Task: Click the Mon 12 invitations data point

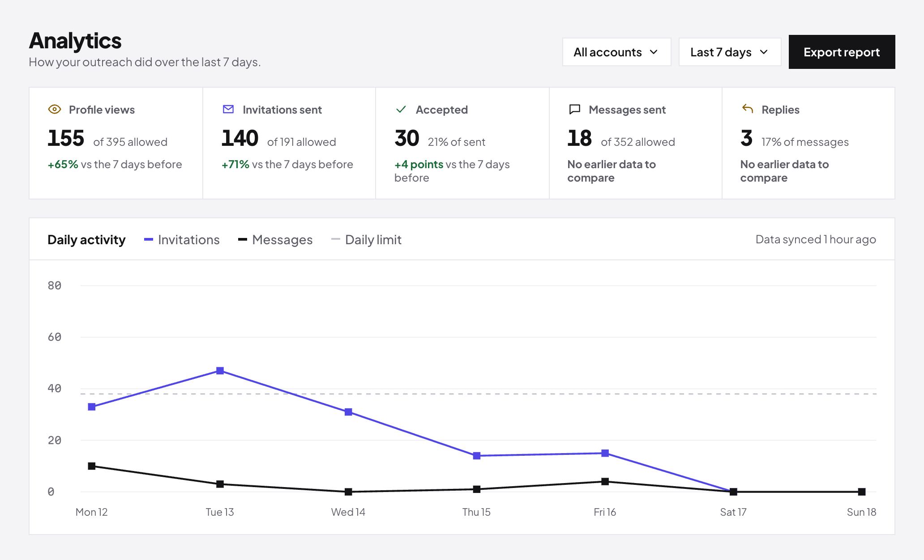Action: (92, 407)
